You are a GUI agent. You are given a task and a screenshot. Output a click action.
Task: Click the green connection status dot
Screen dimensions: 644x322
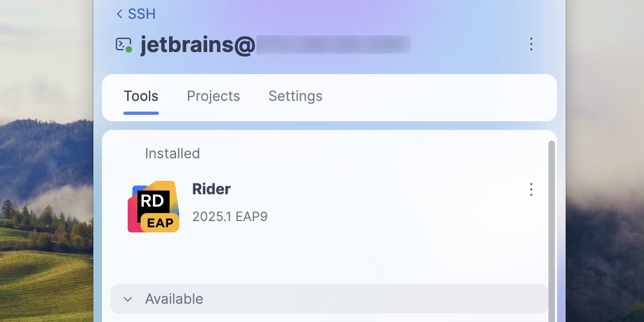coord(129,49)
